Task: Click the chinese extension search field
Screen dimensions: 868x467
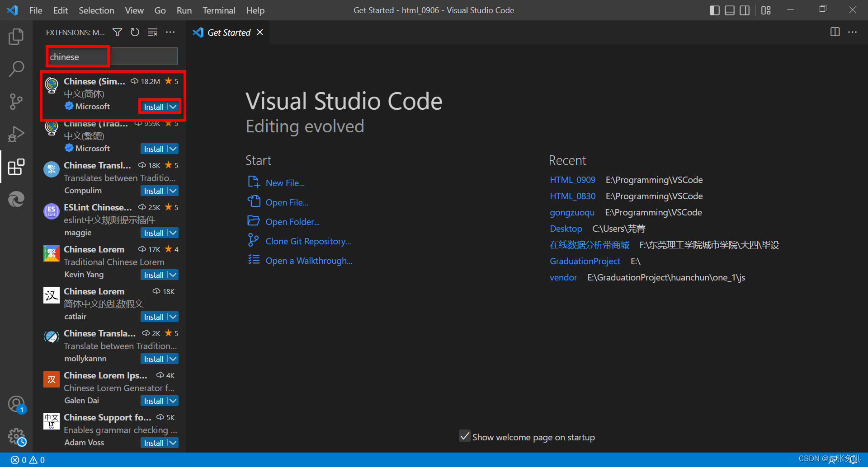Action: click(77, 56)
